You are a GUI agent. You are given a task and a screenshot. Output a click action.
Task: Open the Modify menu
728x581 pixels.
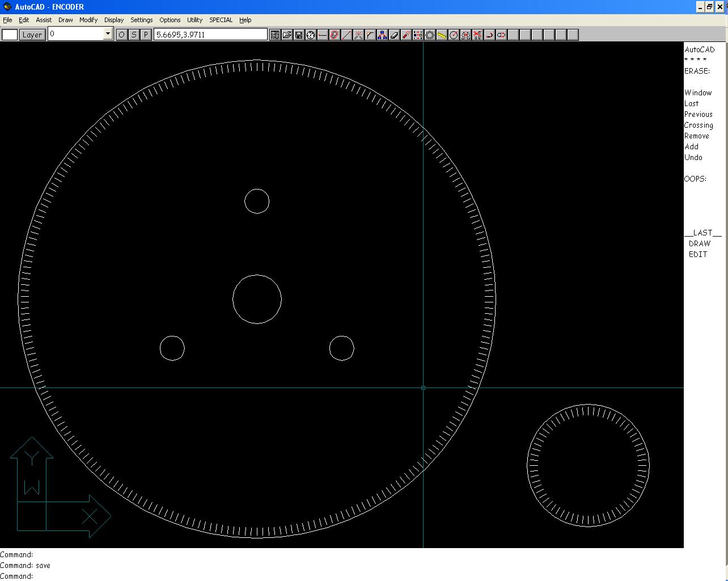click(88, 20)
